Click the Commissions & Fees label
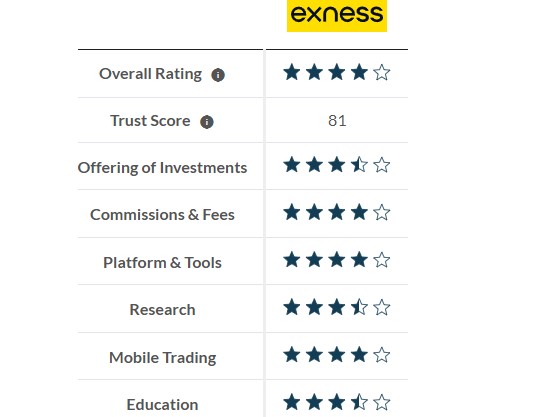548x417 pixels. coord(163,215)
